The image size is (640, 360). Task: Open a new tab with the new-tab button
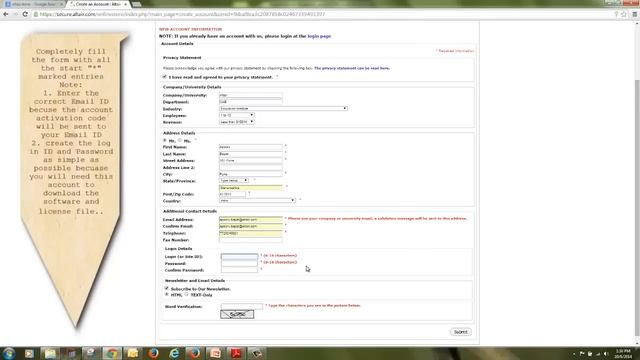click(x=137, y=4)
